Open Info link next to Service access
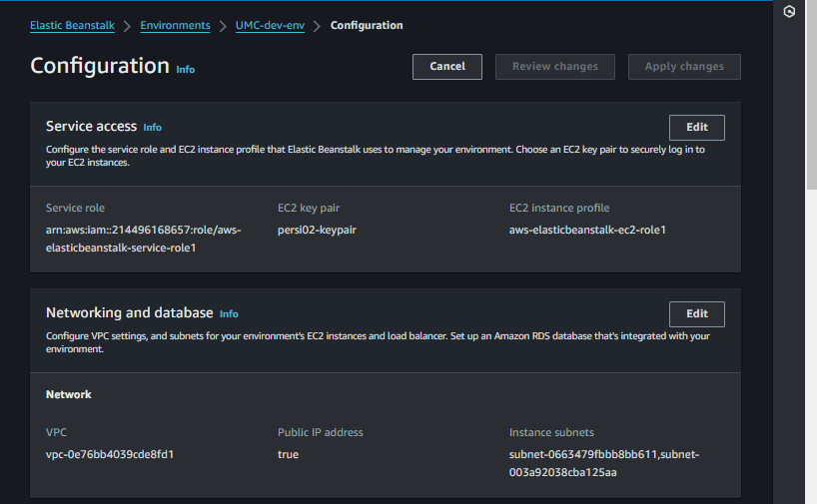 pos(152,127)
